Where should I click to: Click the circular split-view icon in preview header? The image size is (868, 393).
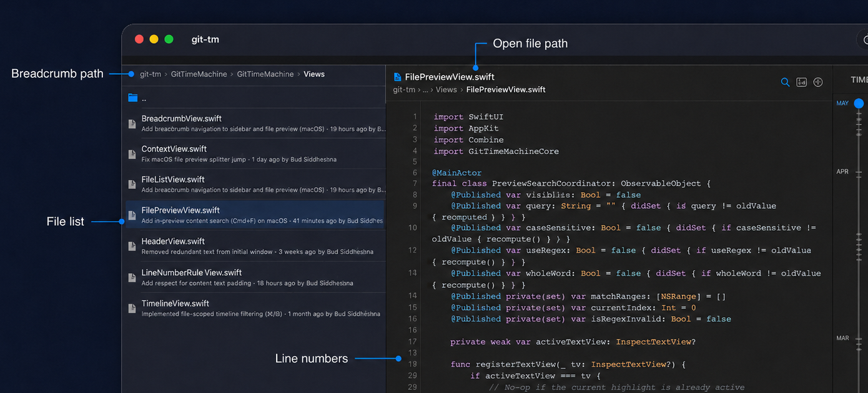[818, 82]
